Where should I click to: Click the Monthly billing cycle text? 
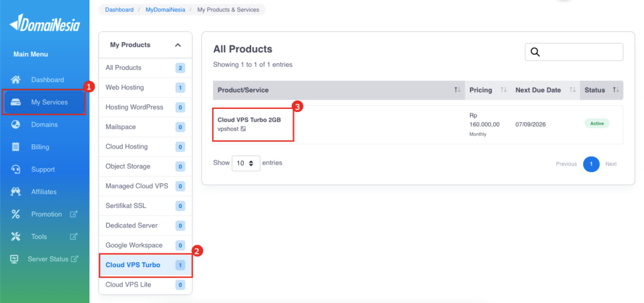(478, 134)
